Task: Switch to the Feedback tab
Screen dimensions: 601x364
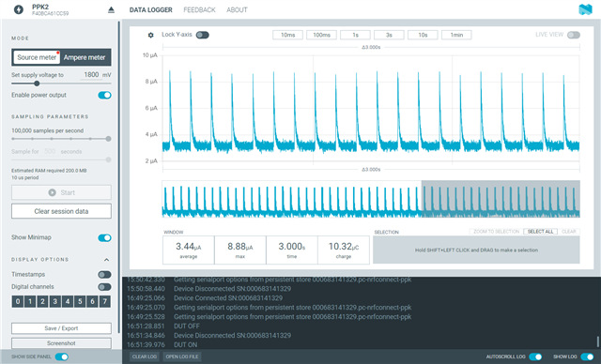Action: tap(199, 10)
